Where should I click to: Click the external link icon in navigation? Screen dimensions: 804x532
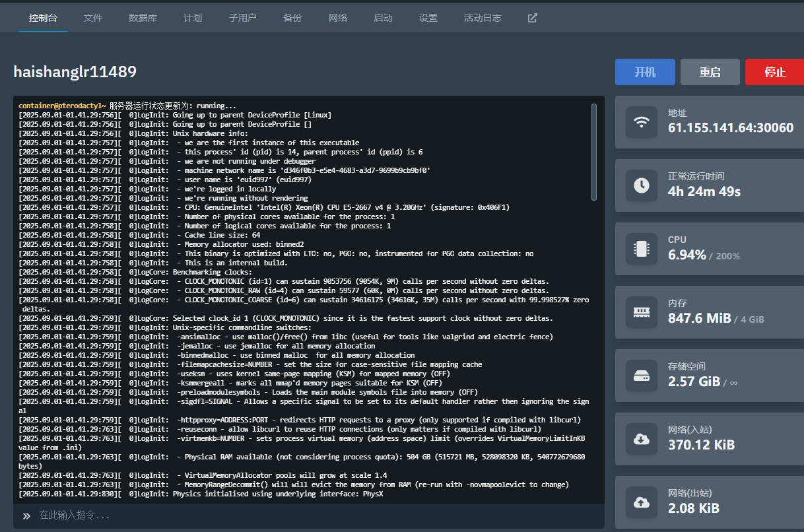pos(533,18)
